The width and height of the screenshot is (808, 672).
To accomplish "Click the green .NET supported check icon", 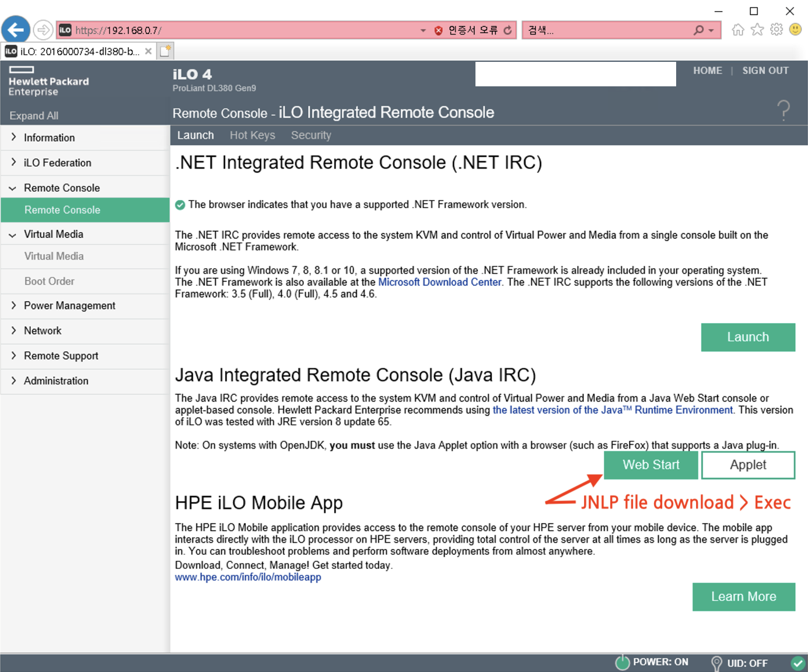I will coord(180,205).
